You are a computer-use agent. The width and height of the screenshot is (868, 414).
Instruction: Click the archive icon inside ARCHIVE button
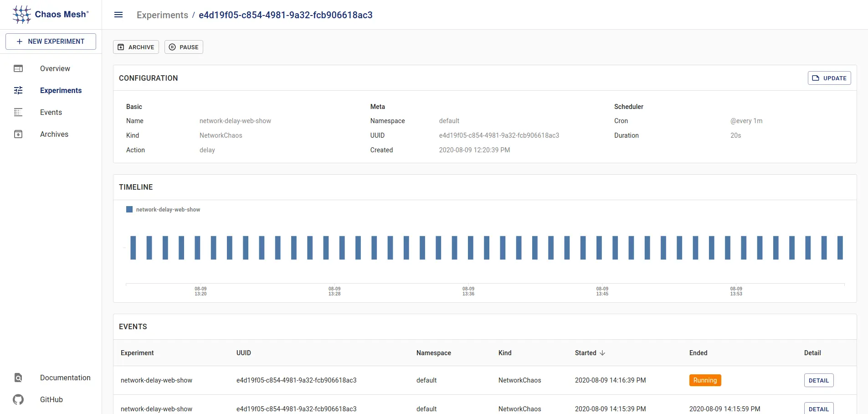point(121,47)
